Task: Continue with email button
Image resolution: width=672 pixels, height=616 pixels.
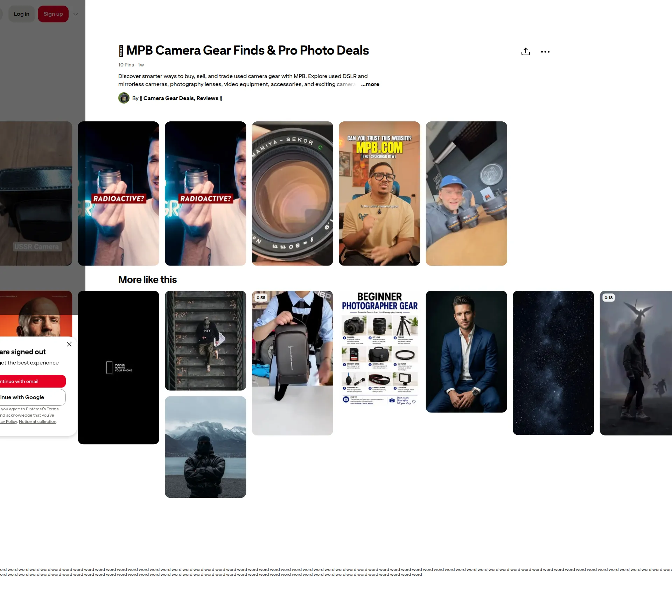Action: (x=33, y=381)
